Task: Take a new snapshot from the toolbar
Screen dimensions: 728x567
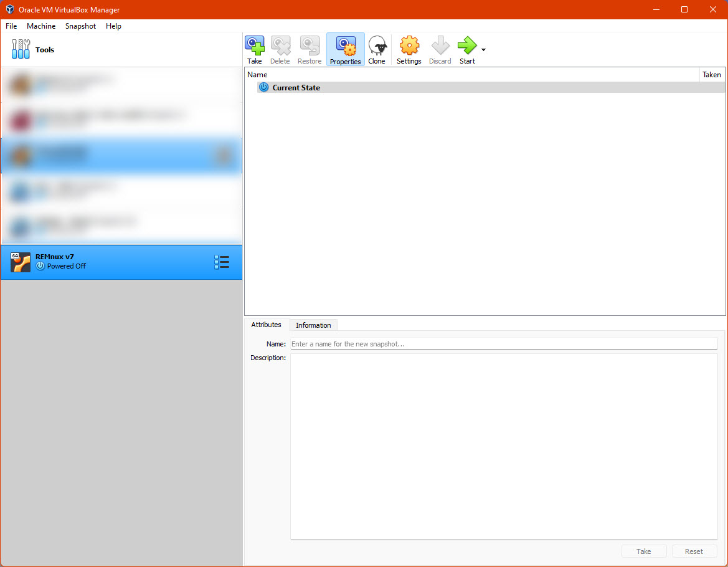Action: 255,49
